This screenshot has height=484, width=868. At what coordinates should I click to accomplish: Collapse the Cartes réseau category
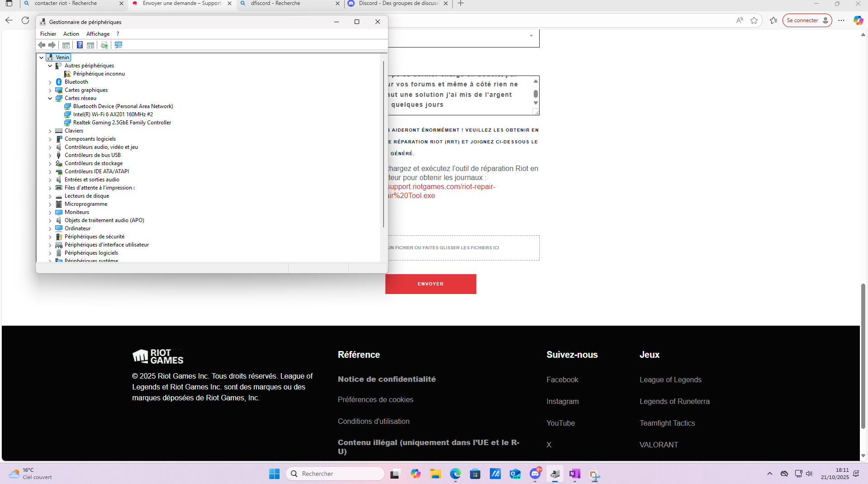[x=50, y=98]
